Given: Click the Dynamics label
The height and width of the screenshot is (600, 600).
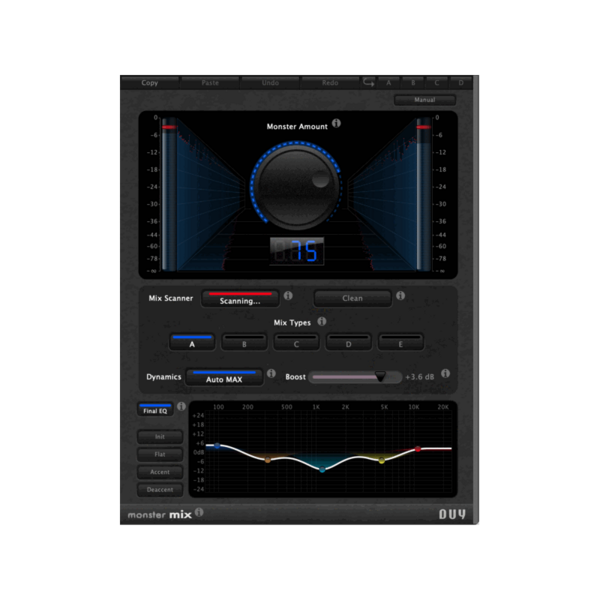Looking at the screenshot, I should click(164, 377).
